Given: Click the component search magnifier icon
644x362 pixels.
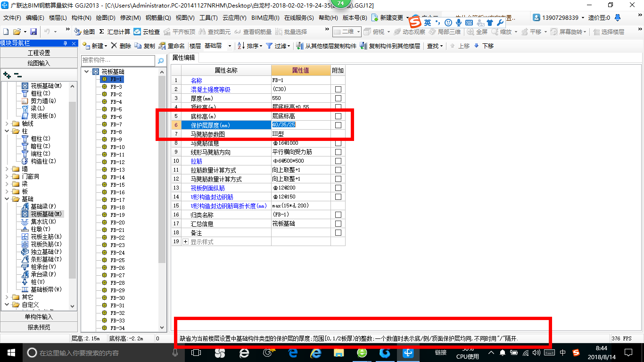Looking at the screenshot, I should (161, 61).
